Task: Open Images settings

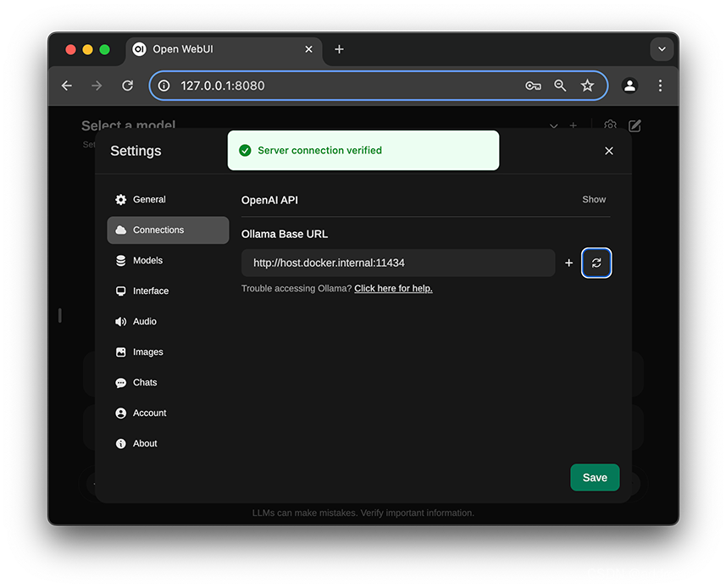Action: 168,352
